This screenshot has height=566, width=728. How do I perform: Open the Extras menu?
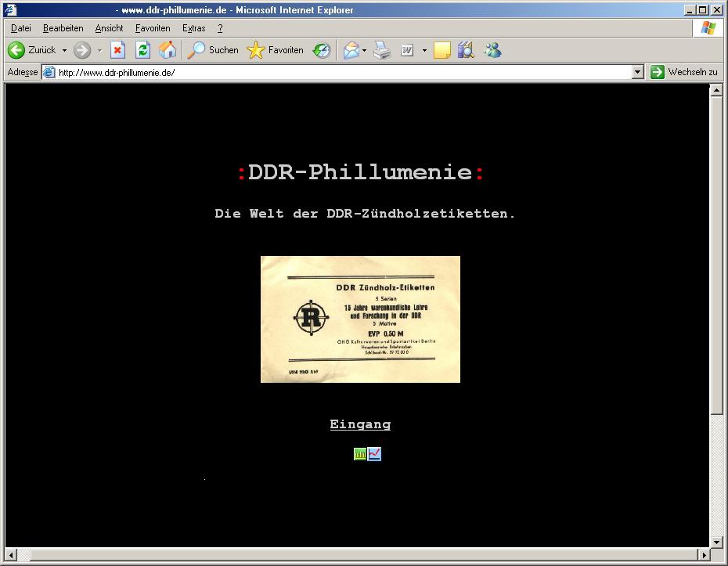pos(193,28)
